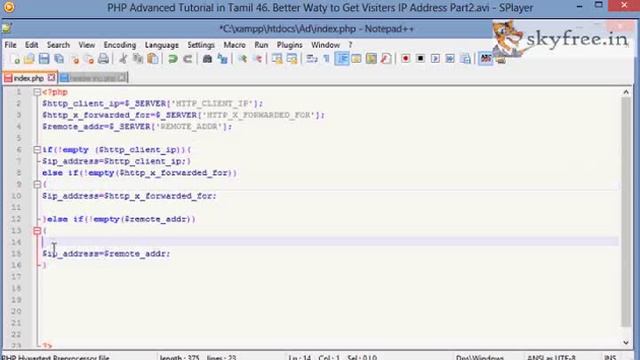Open the Run menu

coord(261,45)
